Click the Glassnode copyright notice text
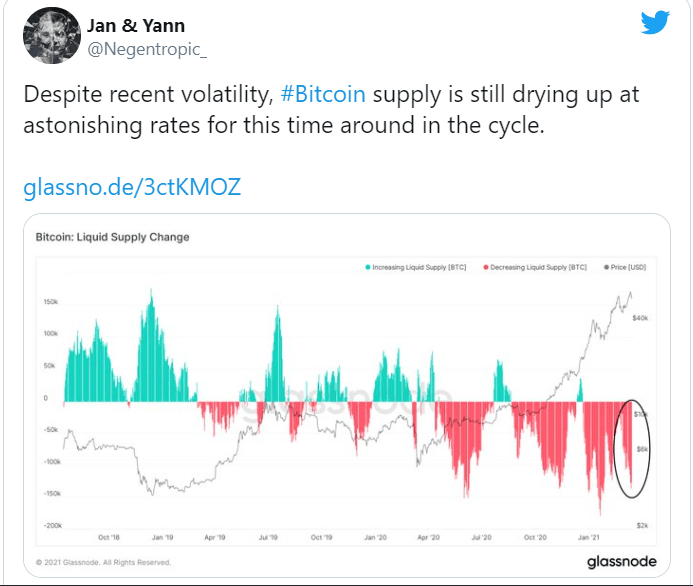Screen dimensions: 693x586 103,561
